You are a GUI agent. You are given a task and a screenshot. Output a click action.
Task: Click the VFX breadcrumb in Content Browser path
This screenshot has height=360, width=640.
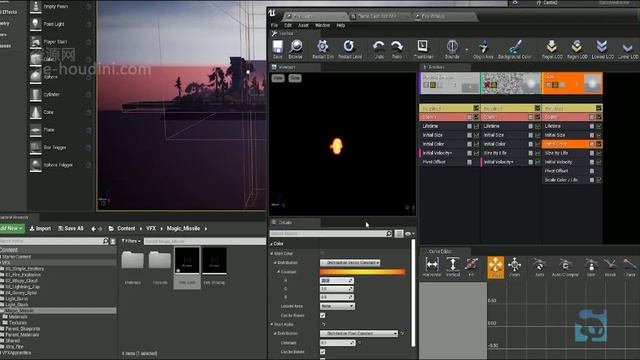pos(151,229)
